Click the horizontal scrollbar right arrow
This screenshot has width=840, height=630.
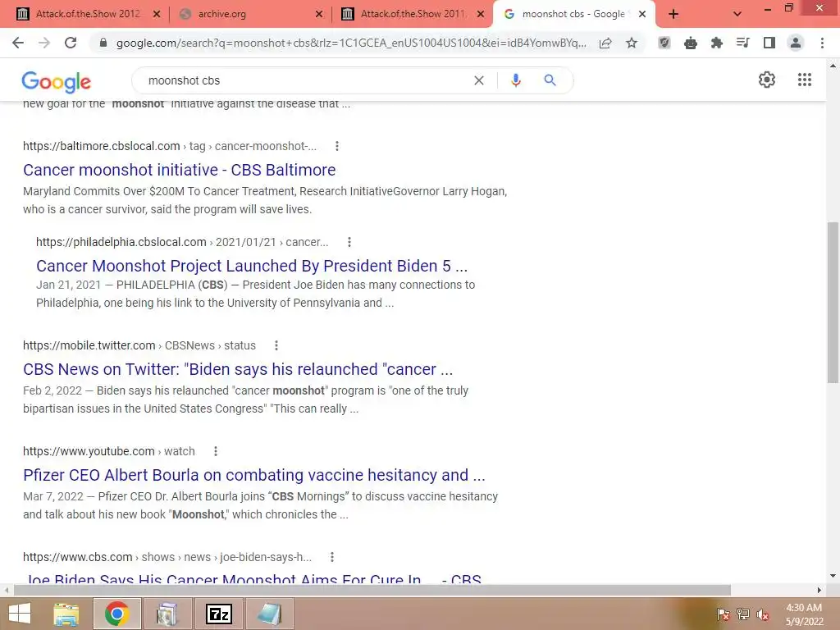pos(819,590)
